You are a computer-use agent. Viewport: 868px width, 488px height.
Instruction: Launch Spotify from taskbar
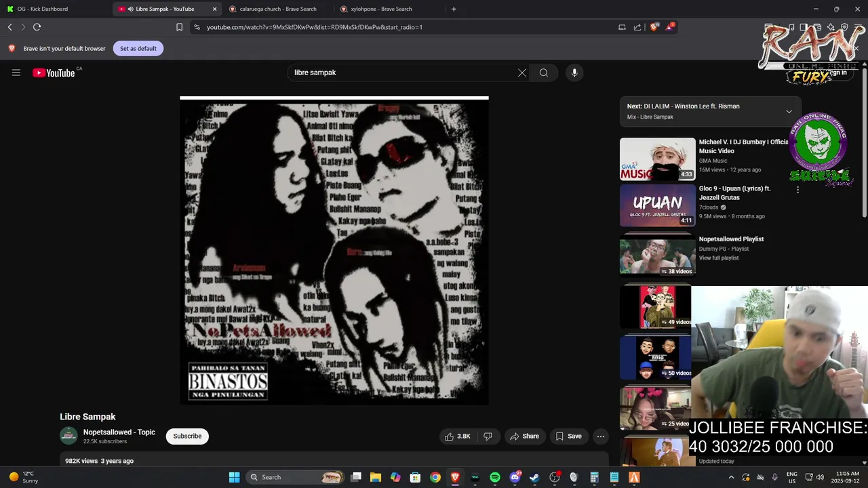pyautogui.click(x=495, y=477)
